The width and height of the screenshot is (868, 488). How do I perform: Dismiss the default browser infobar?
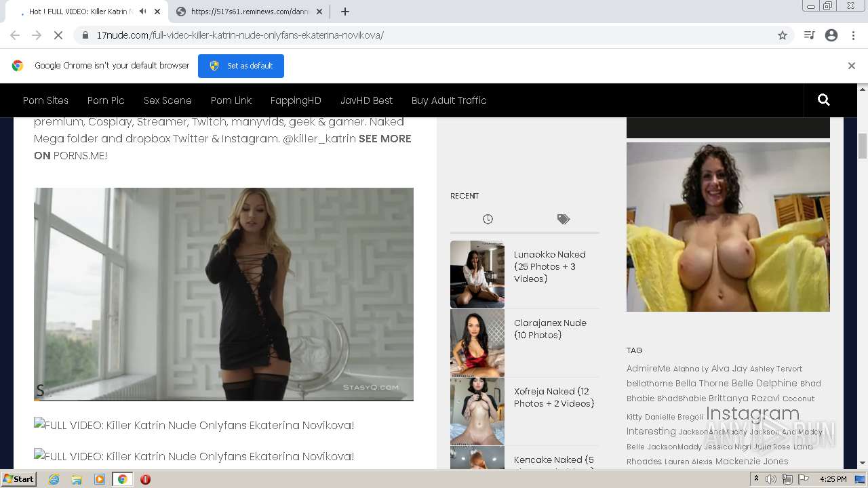[852, 66]
